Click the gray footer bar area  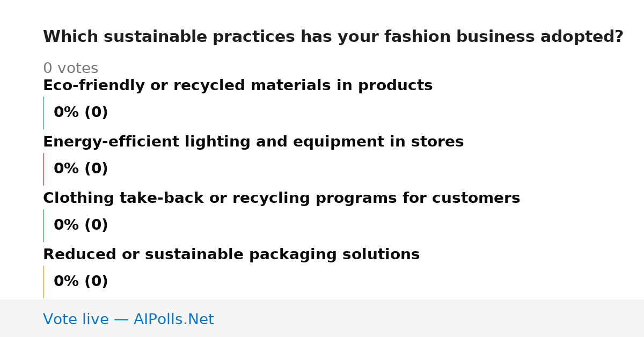click(322, 318)
